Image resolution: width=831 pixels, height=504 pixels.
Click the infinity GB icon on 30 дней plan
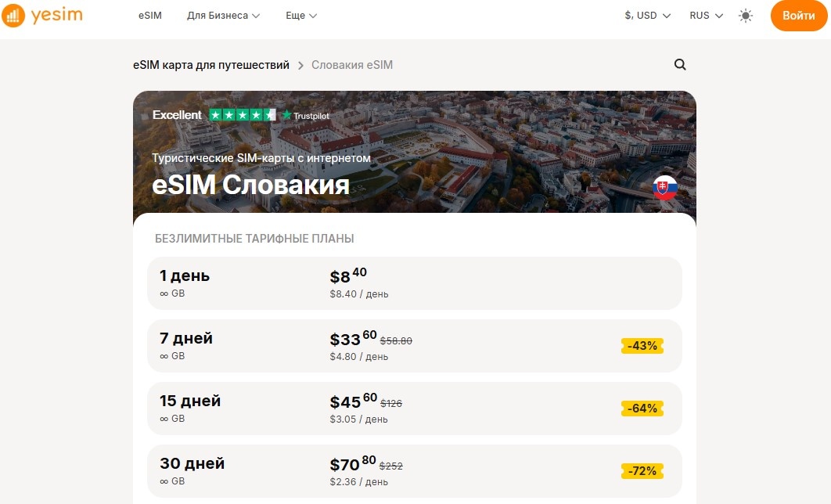pyautogui.click(x=164, y=481)
